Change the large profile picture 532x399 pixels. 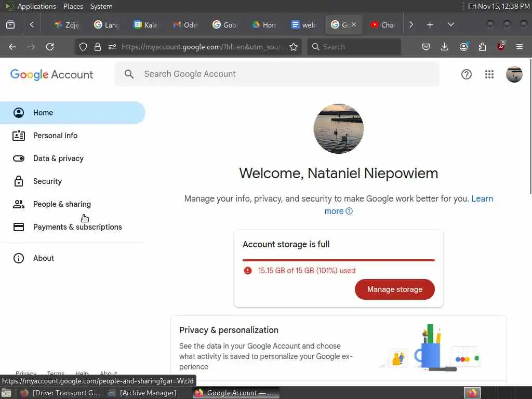[x=339, y=129]
